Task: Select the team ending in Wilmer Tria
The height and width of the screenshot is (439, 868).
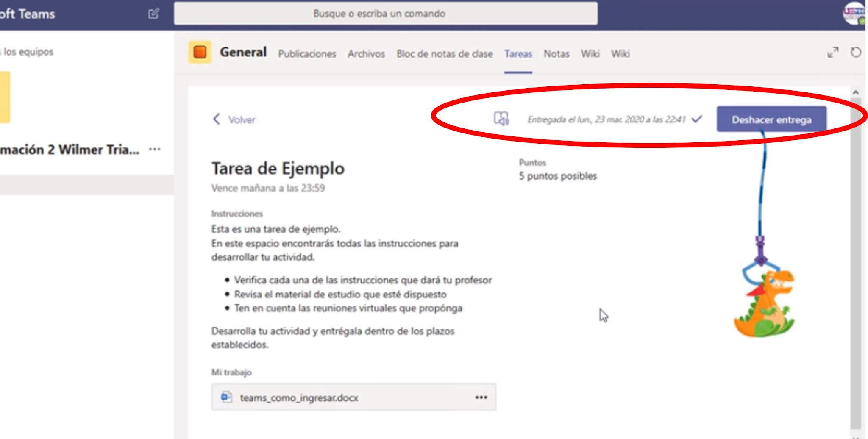Action: pyautogui.click(x=70, y=150)
